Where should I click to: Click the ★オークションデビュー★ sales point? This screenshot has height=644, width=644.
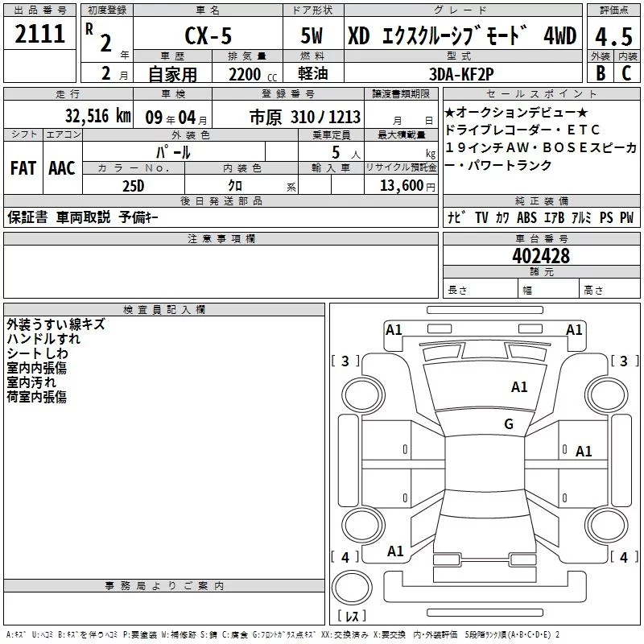pyautogui.click(x=517, y=112)
